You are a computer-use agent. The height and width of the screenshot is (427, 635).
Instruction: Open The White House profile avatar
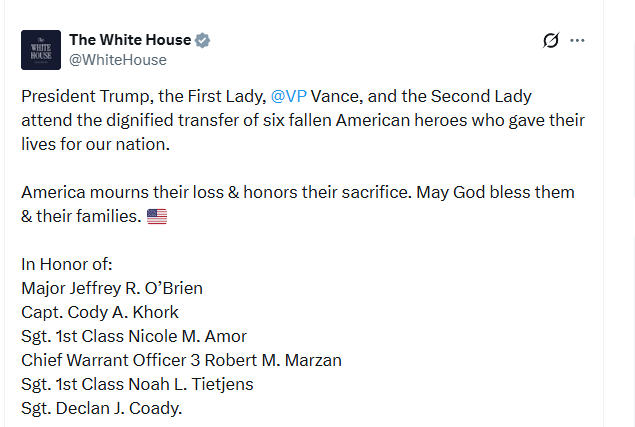tap(41, 50)
